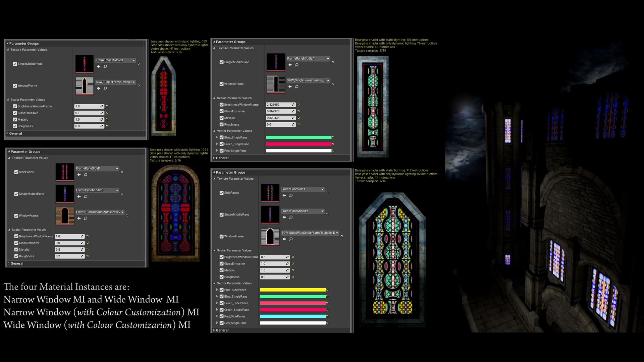Click use-selected-asset arrow for FramePaneMiddleA
Image resolution: width=644 pixels, height=362 pixels.
point(290,65)
